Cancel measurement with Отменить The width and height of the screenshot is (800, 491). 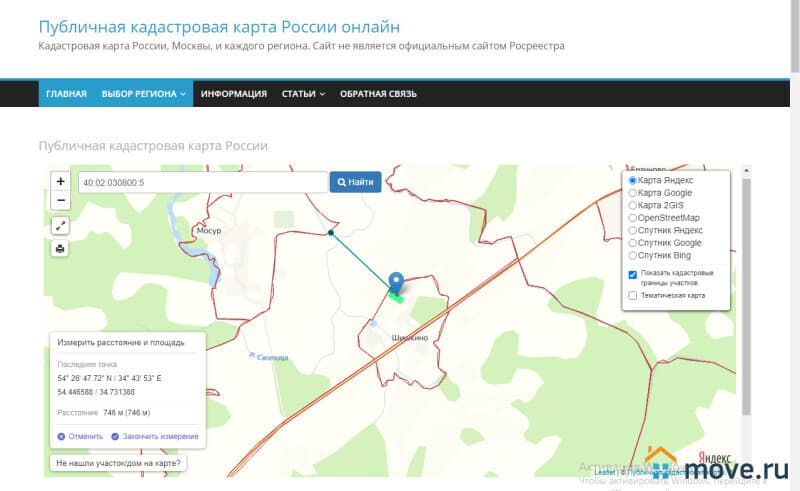point(80,436)
